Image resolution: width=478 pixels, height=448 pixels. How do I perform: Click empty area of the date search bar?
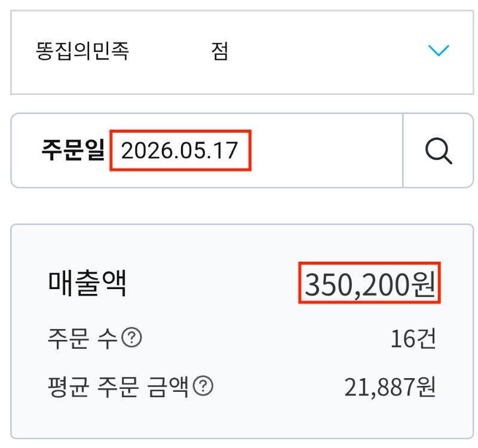[x=326, y=151]
